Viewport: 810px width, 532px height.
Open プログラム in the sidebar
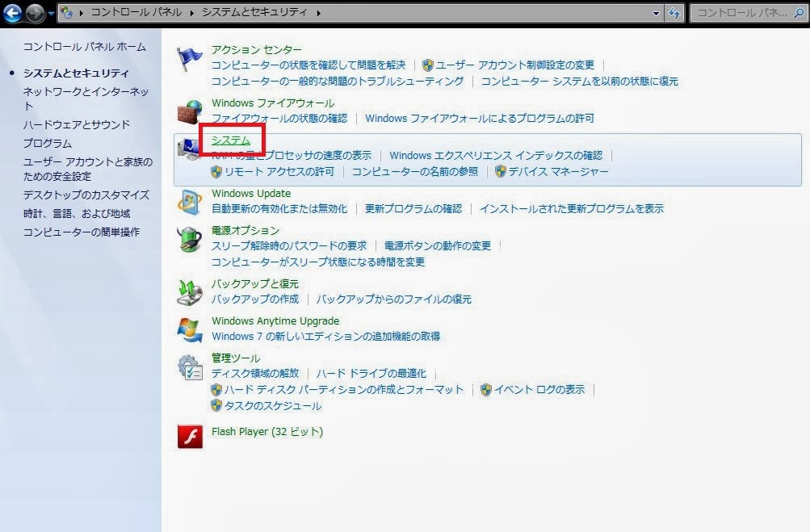(x=48, y=143)
